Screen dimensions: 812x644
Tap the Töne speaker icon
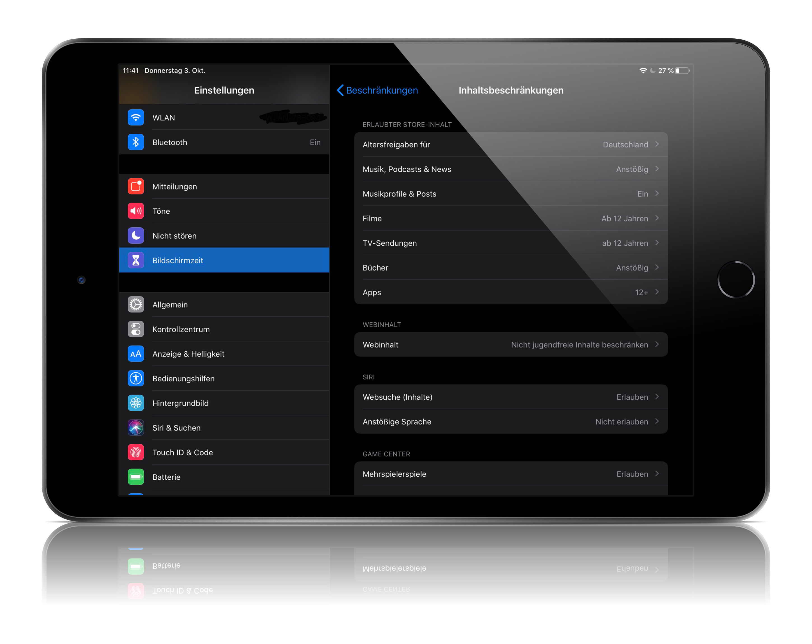(x=136, y=211)
